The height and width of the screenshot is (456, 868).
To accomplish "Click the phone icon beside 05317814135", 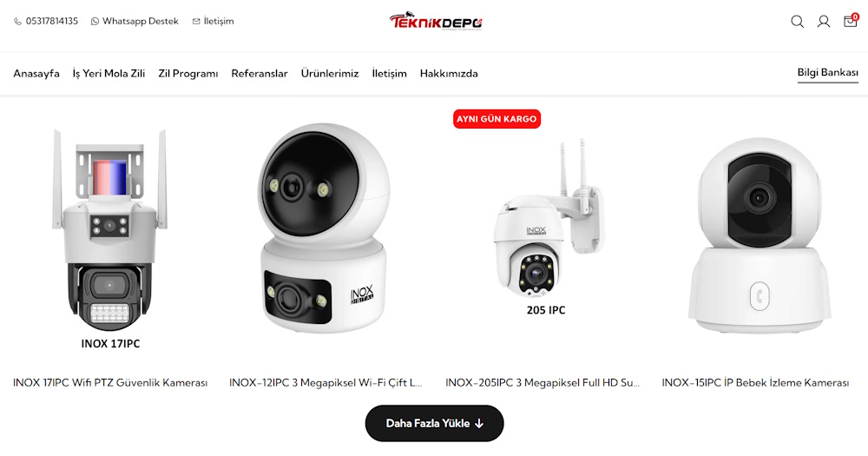I will (x=17, y=22).
